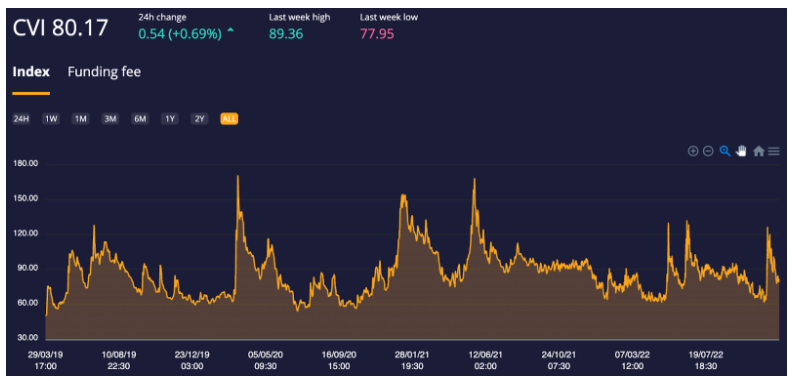Reset chart zoom with home icon

[x=758, y=151]
